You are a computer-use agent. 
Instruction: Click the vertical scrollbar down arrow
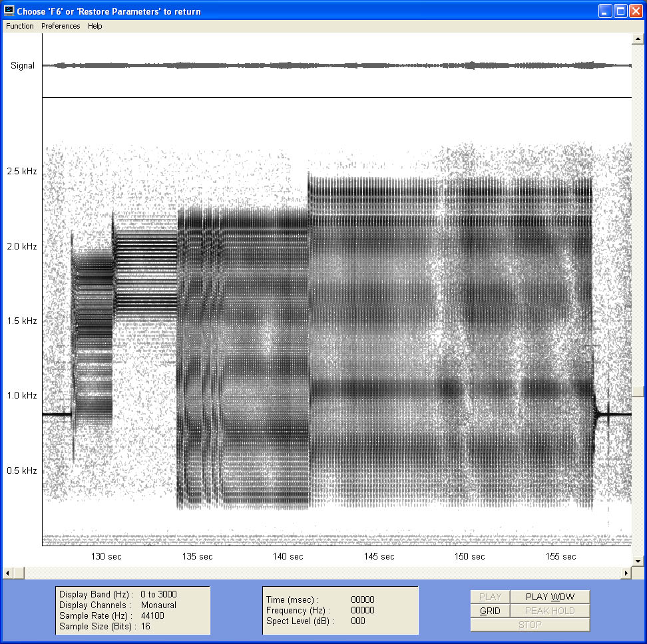tap(638, 561)
